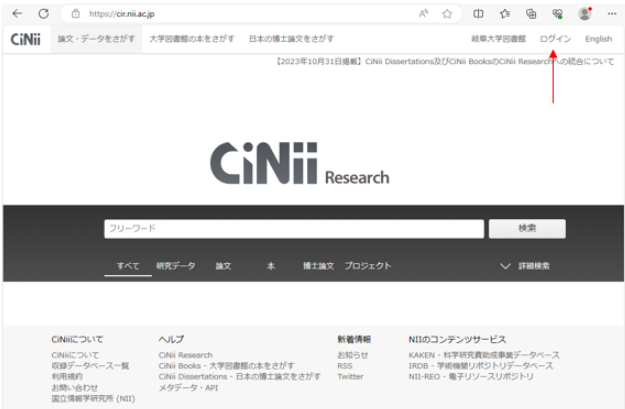The image size is (625, 409).
Task: Add page to favorites with the star icon
Action: point(447,14)
